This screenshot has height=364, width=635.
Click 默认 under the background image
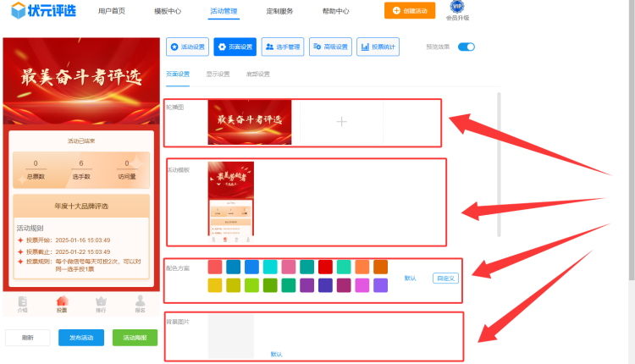pyautogui.click(x=276, y=355)
